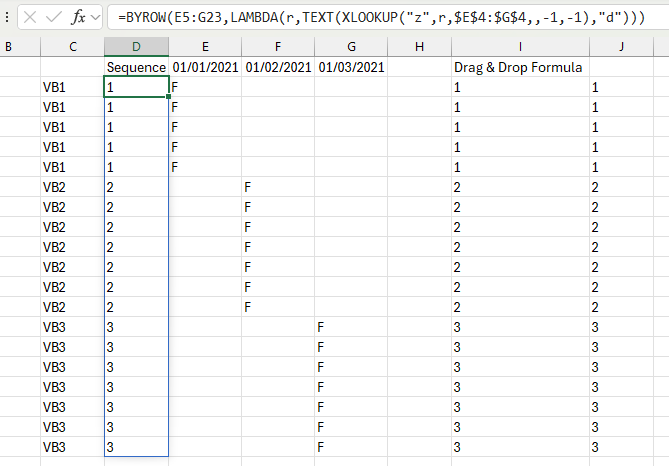Click column I value 1 in first VB1 row
Image resolution: width=669 pixels, height=466 pixels.
point(521,87)
